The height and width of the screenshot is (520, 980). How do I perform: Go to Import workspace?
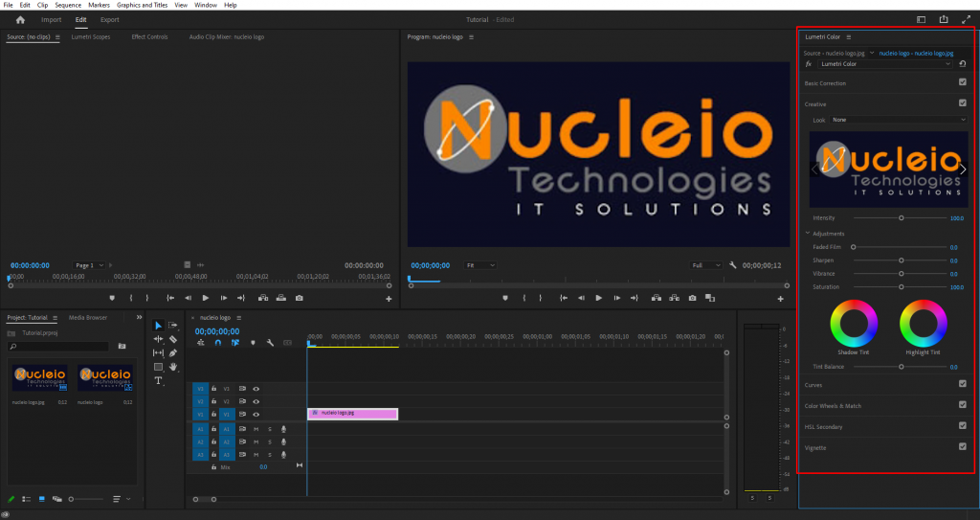(x=52, y=20)
